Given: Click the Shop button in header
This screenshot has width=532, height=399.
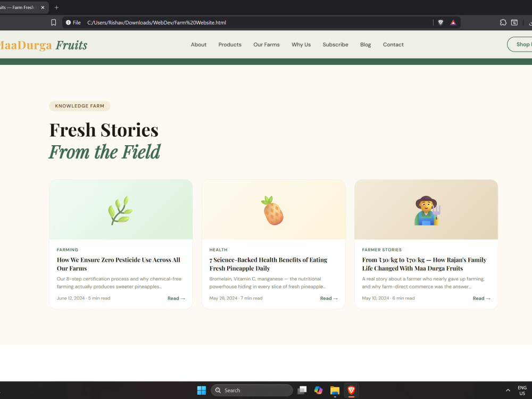Looking at the screenshot, I should click(520, 45).
